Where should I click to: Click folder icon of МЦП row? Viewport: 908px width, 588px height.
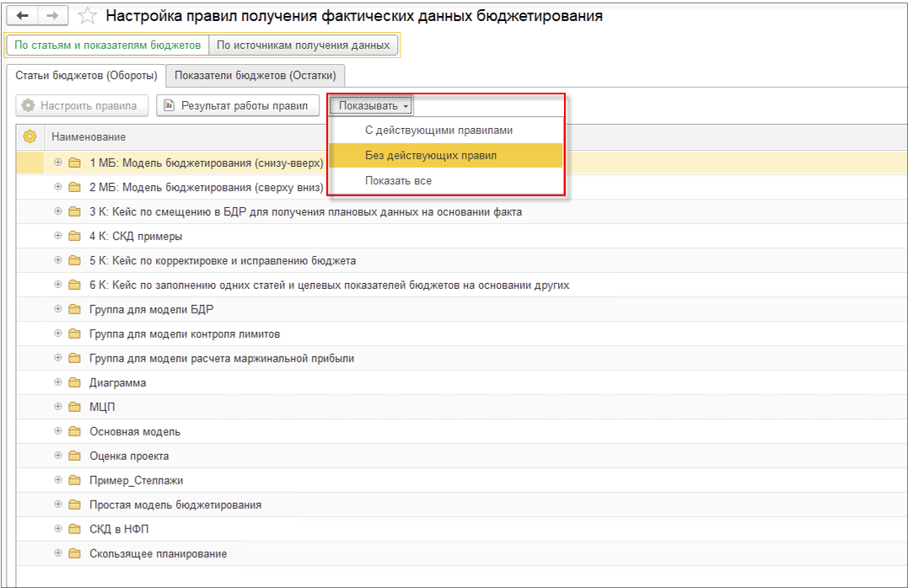click(x=74, y=407)
